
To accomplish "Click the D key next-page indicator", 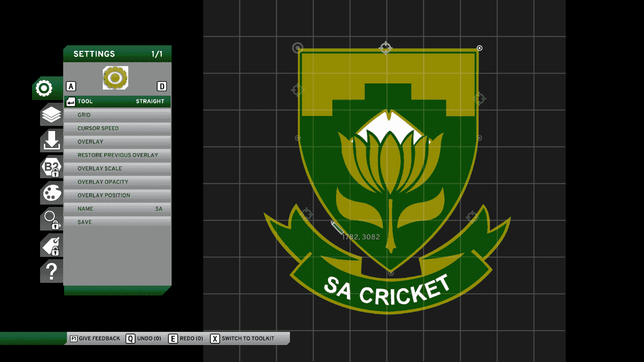I will pyautogui.click(x=162, y=86).
